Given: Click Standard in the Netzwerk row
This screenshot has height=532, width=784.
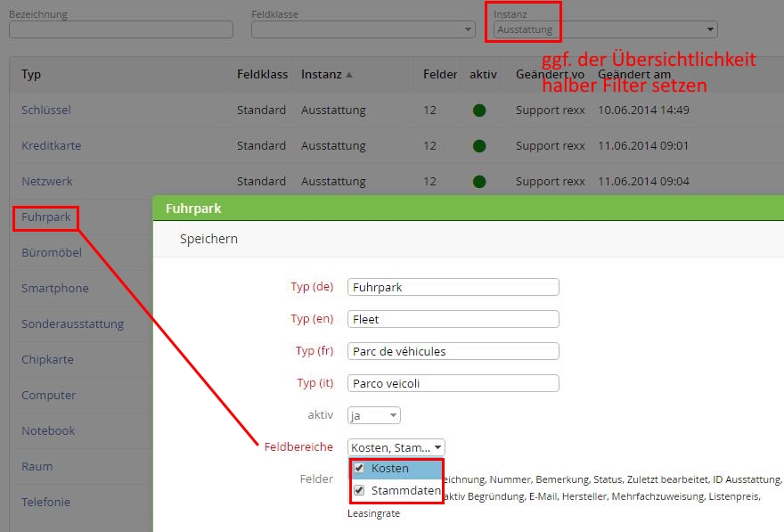Looking at the screenshot, I should coord(261,182).
